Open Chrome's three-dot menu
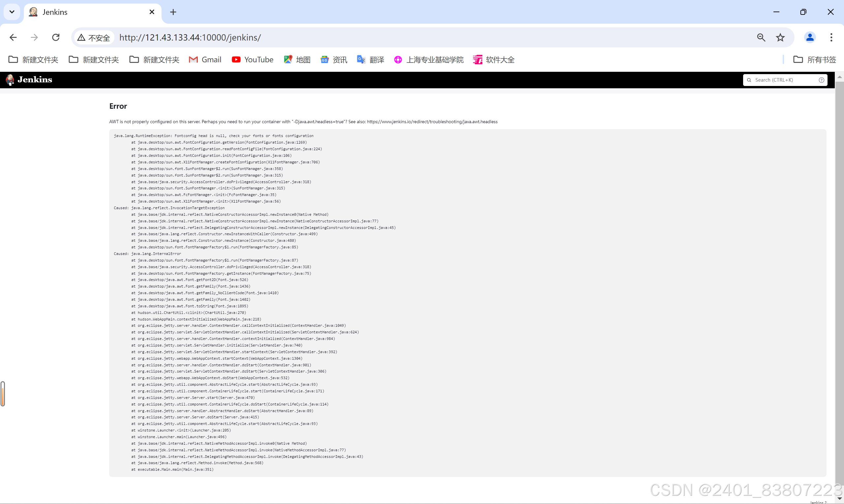Screen dimensions: 844x504 [831, 37]
